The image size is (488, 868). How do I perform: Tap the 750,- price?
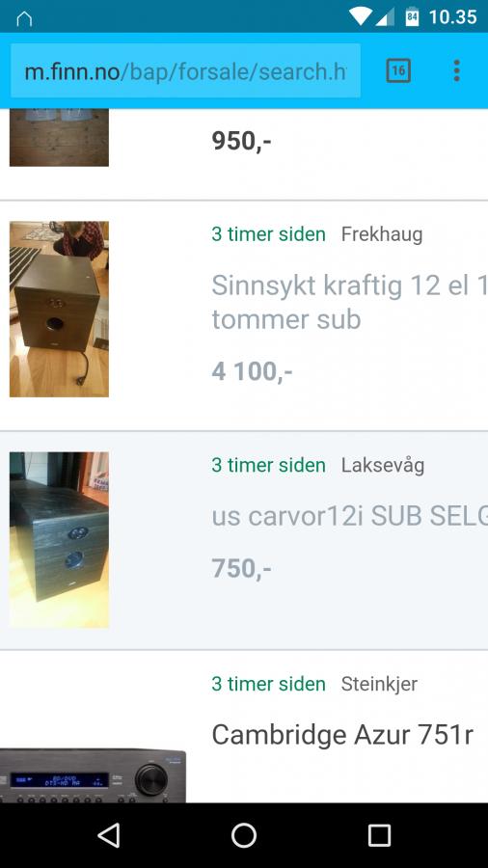[241, 568]
